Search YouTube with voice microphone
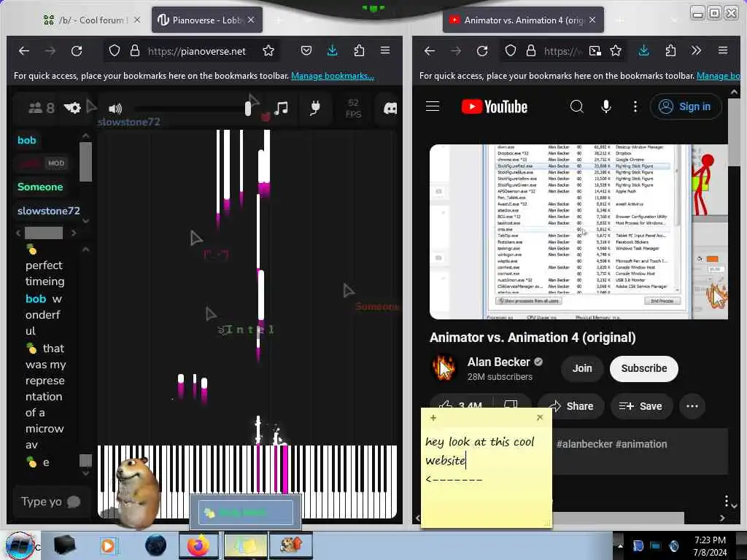The image size is (747, 560). point(606,106)
